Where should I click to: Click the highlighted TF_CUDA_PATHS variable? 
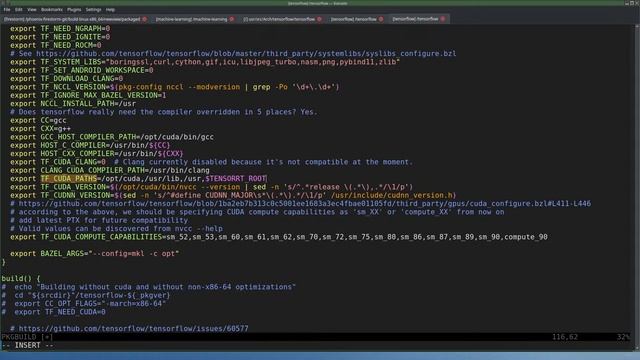pyautogui.click(x=69, y=179)
